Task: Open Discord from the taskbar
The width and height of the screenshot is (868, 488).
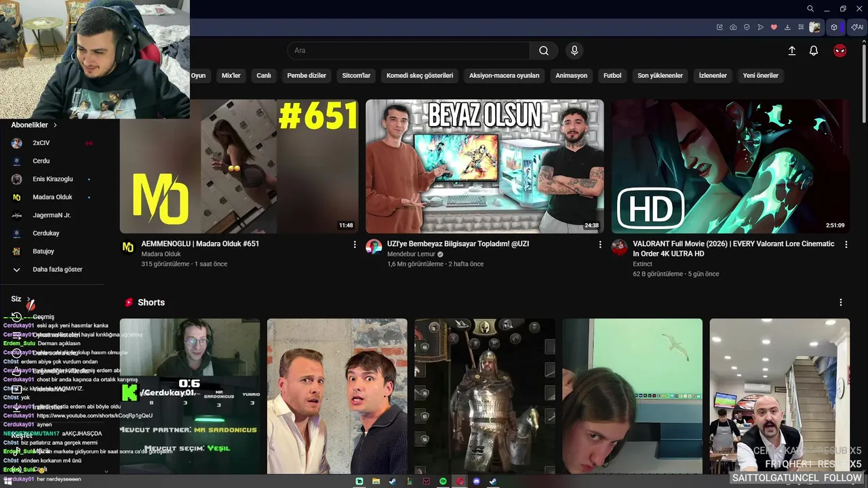Action: 476,481
